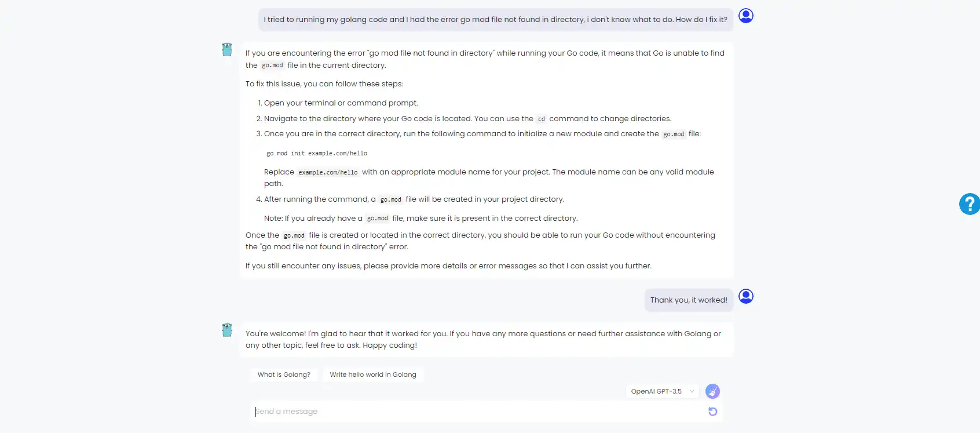This screenshot has width=980, height=433.
Task: Open the blue question mark help icon
Action: coord(969,204)
